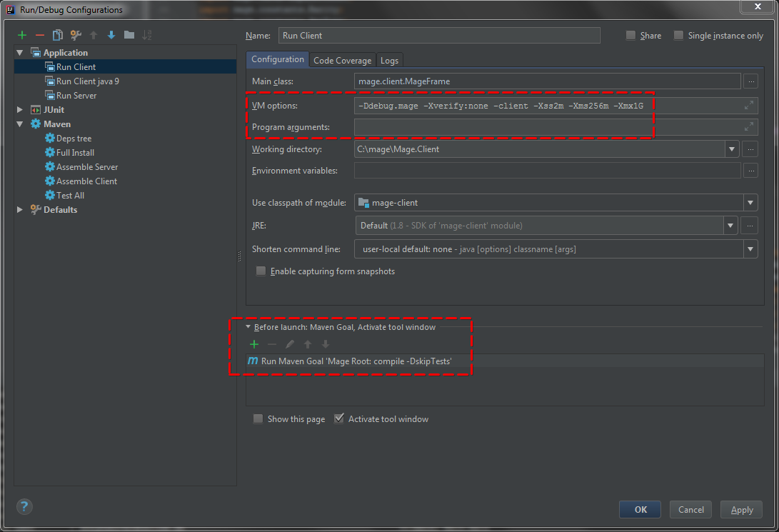
Task: Move configuration up in the list toolbar
Action: 94,35
